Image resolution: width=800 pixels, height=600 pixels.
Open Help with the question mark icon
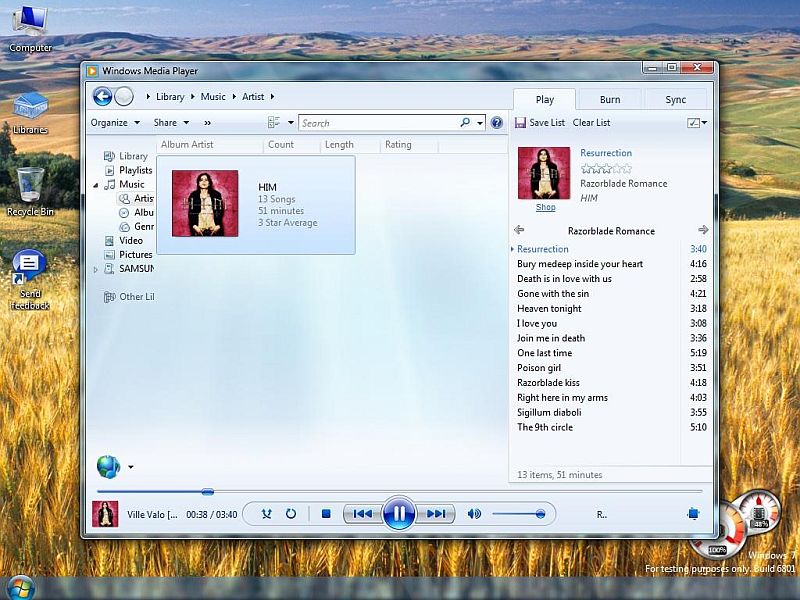tap(496, 122)
